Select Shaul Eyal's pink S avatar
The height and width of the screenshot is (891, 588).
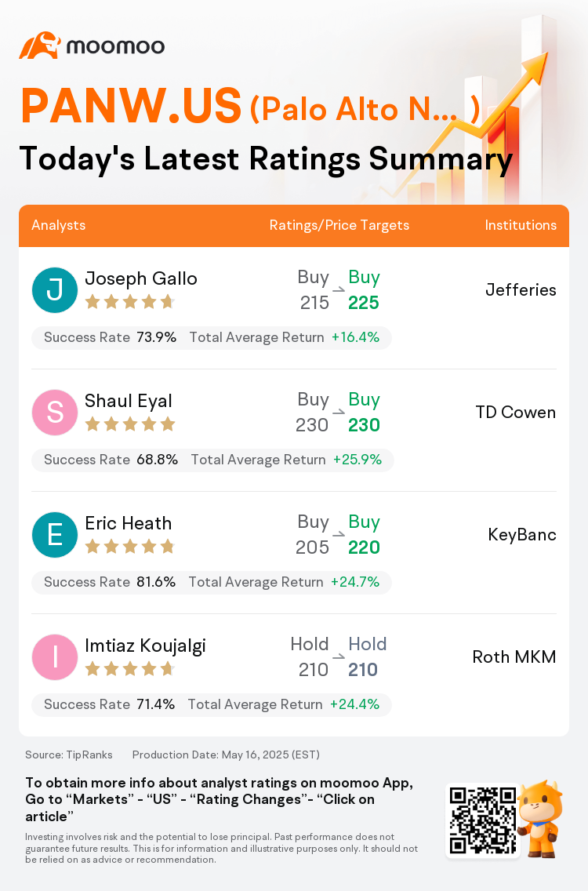tap(55, 413)
